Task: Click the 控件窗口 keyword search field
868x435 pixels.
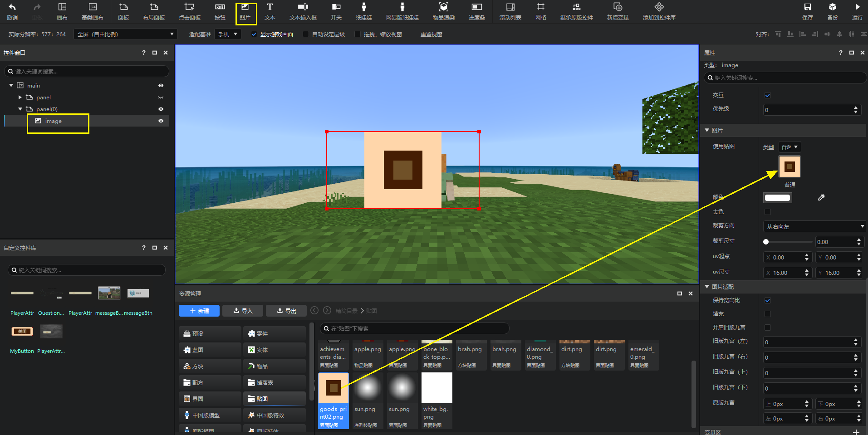Action: coord(86,71)
